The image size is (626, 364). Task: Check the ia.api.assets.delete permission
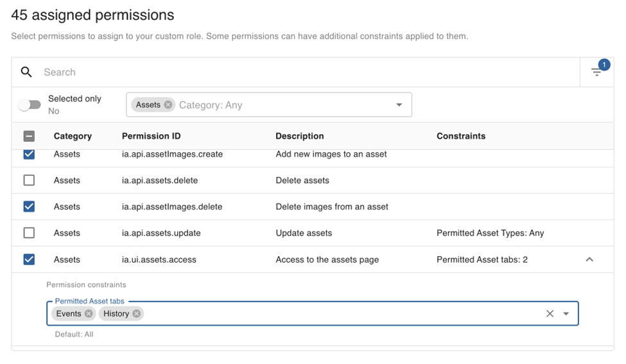(29, 180)
